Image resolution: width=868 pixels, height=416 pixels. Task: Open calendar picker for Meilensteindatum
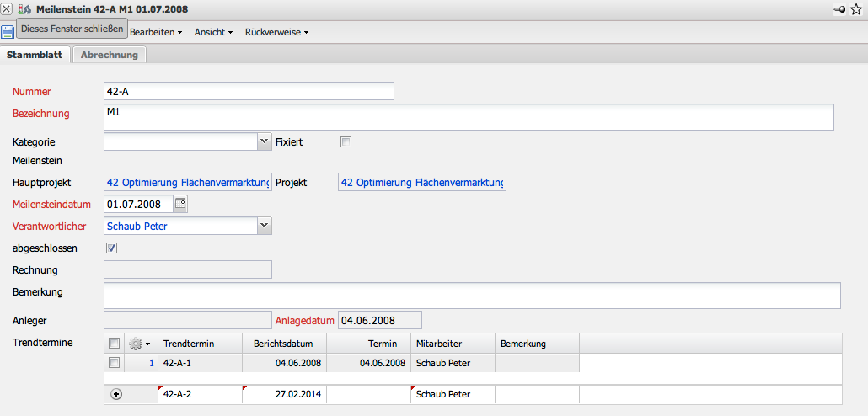tap(180, 203)
